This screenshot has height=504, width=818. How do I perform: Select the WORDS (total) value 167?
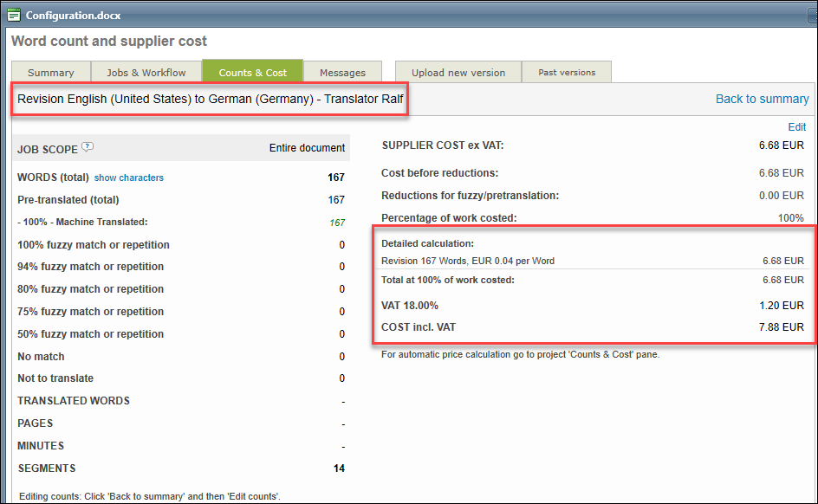(335, 178)
